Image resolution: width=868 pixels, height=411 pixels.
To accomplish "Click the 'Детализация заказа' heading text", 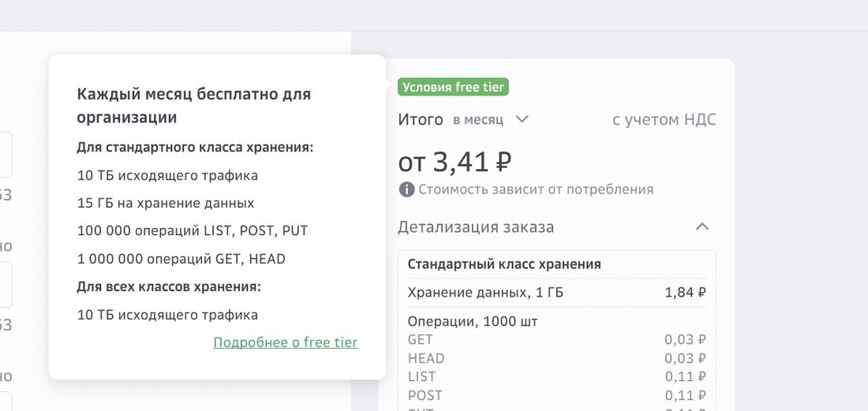I will (x=476, y=226).
